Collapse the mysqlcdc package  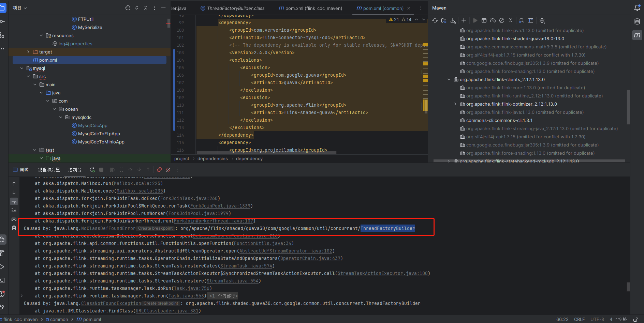pyautogui.click(x=61, y=117)
